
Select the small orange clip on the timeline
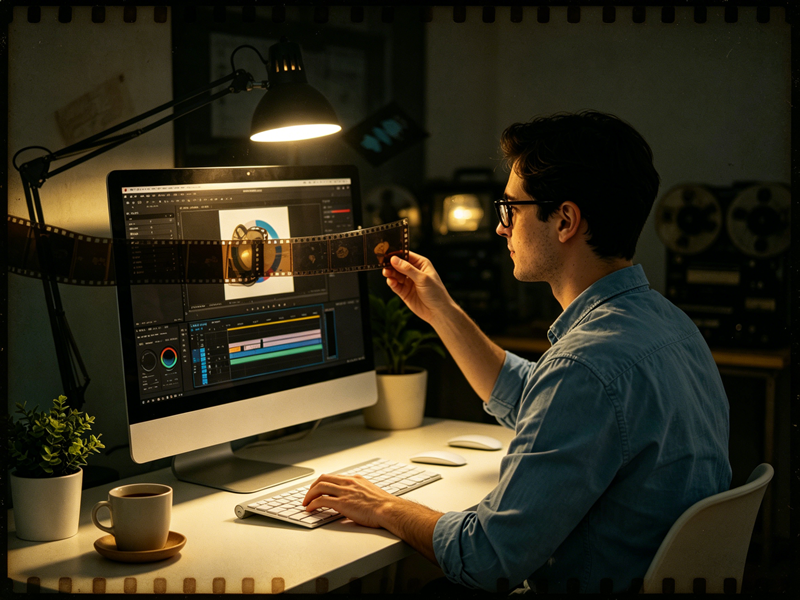click(x=236, y=348)
